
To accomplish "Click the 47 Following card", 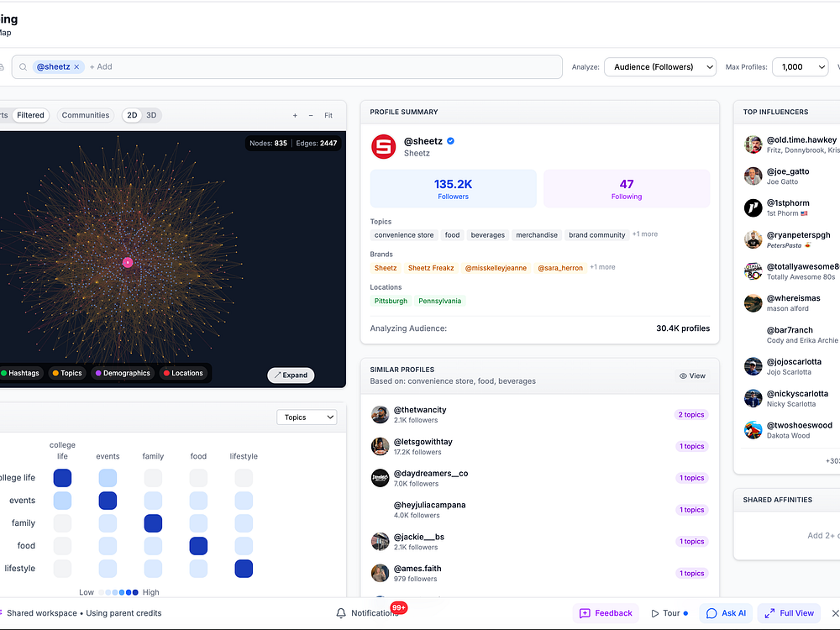I will pyautogui.click(x=627, y=188).
